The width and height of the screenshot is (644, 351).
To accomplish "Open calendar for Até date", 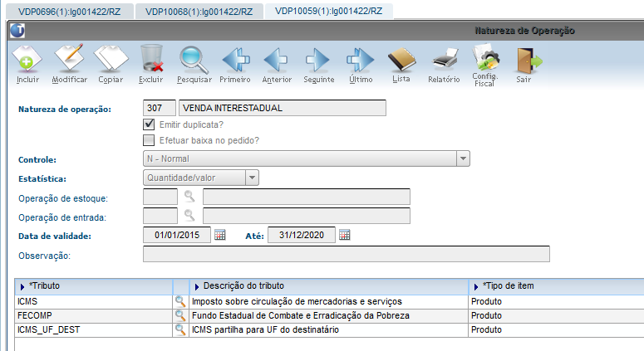I will click(x=345, y=235).
